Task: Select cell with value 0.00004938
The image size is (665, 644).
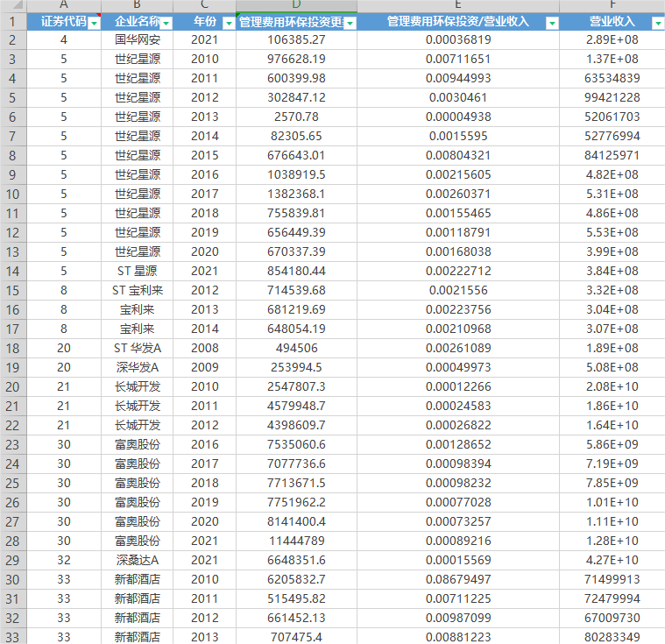Action: tap(458, 117)
